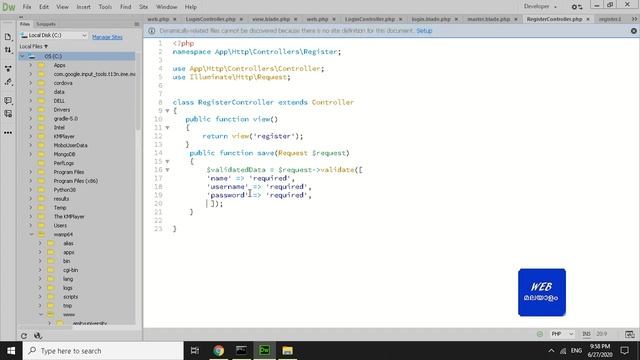
Task: Open the notification center icon
Action: [x=624, y=351]
